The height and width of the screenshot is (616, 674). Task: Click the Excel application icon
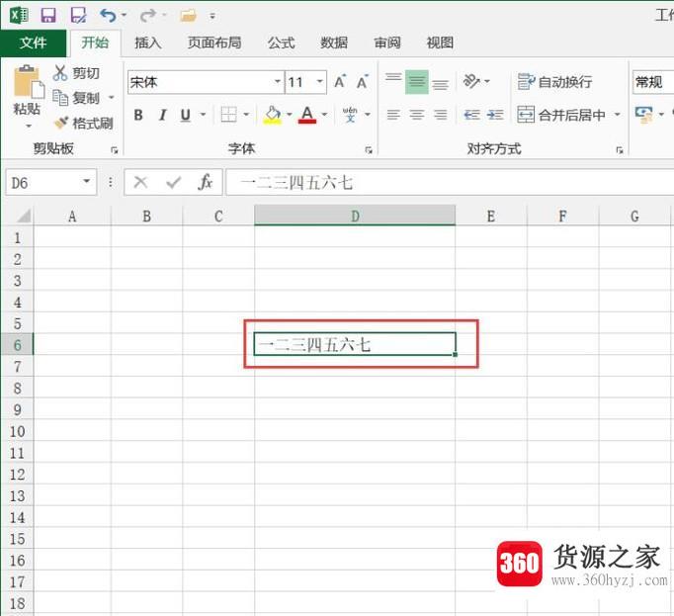(19, 16)
